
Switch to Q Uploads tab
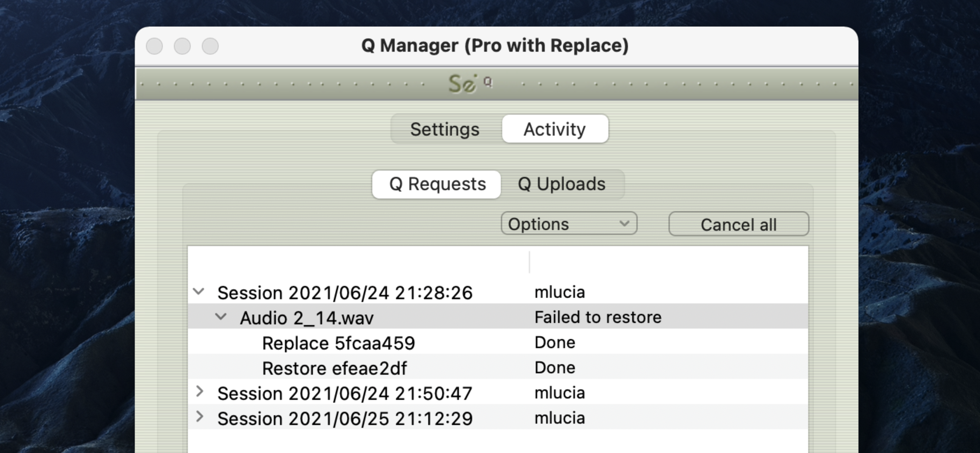(561, 184)
